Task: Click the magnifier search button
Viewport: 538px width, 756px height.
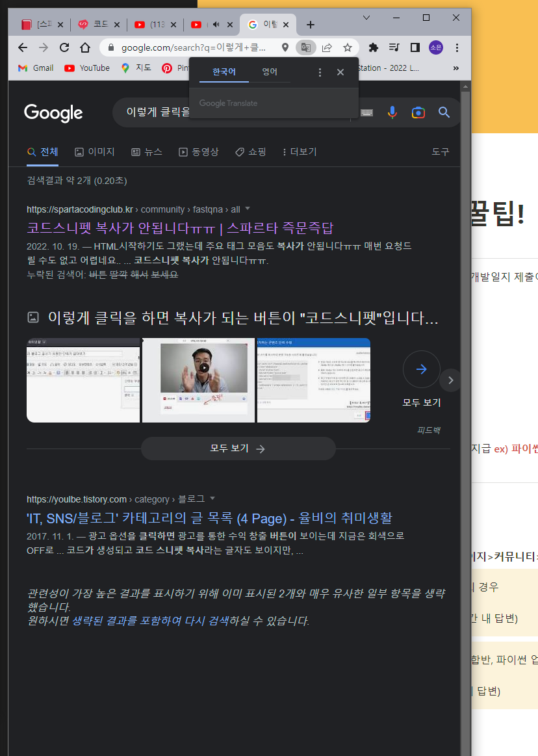Action: (x=444, y=112)
